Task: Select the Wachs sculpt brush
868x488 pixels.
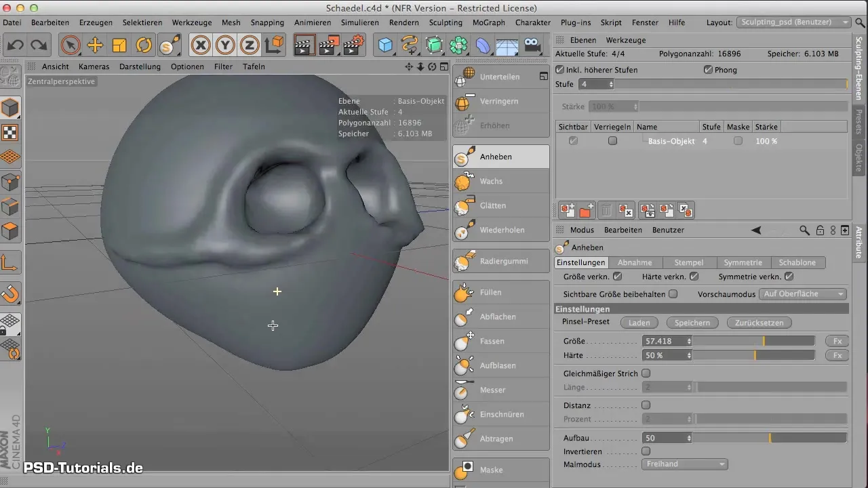Action: pyautogui.click(x=501, y=181)
